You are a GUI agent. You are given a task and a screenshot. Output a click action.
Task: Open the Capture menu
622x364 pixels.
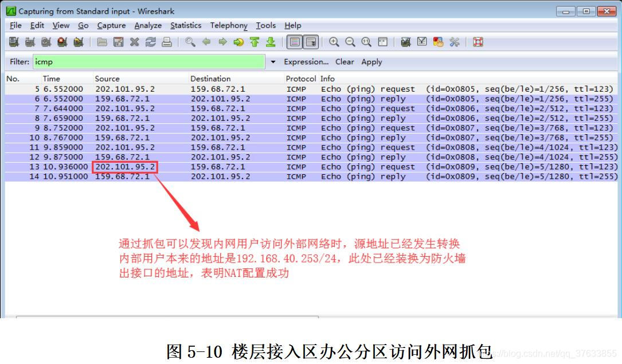111,25
